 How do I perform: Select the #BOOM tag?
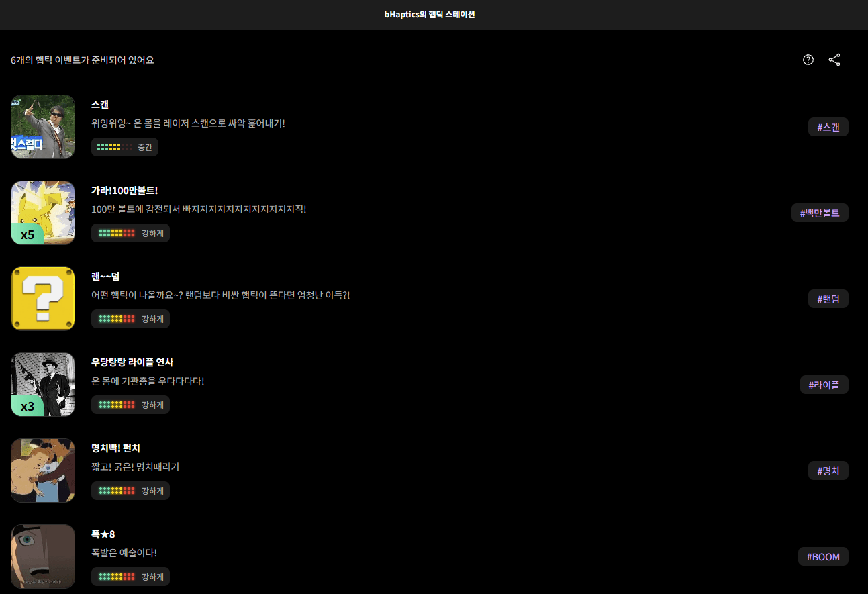tap(823, 556)
